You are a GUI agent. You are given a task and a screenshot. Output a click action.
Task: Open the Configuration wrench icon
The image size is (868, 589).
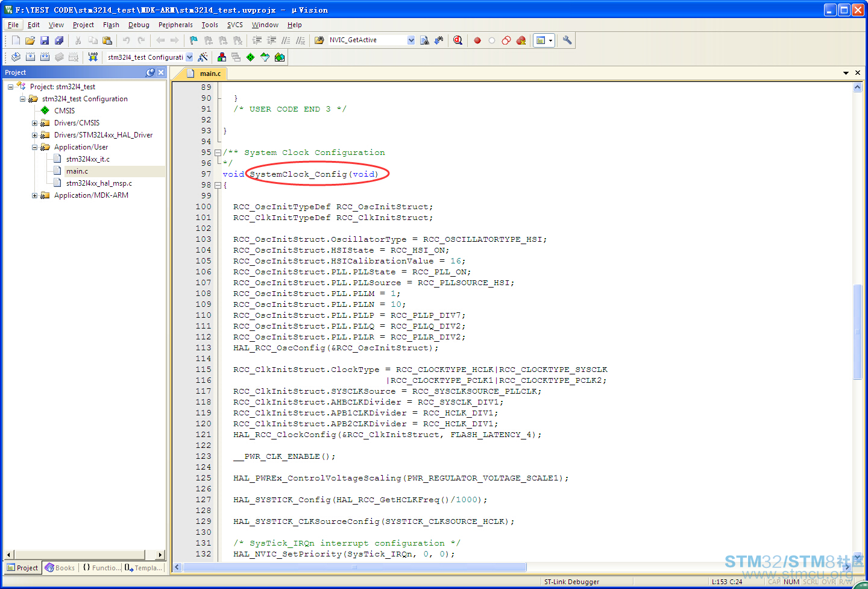567,40
